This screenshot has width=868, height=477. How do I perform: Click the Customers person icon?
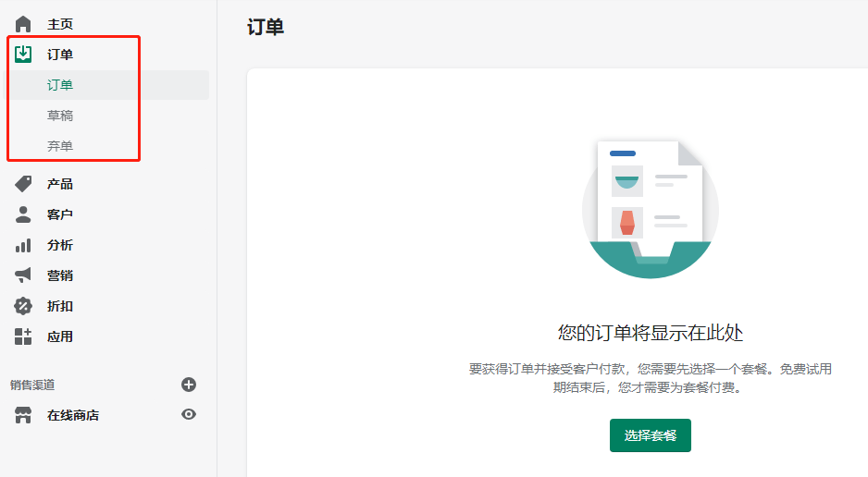(x=23, y=214)
